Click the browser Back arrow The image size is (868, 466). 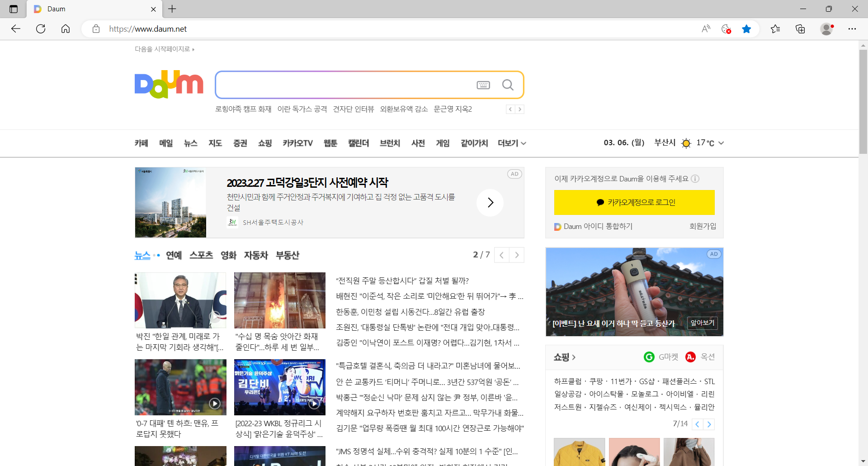click(x=16, y=29)
